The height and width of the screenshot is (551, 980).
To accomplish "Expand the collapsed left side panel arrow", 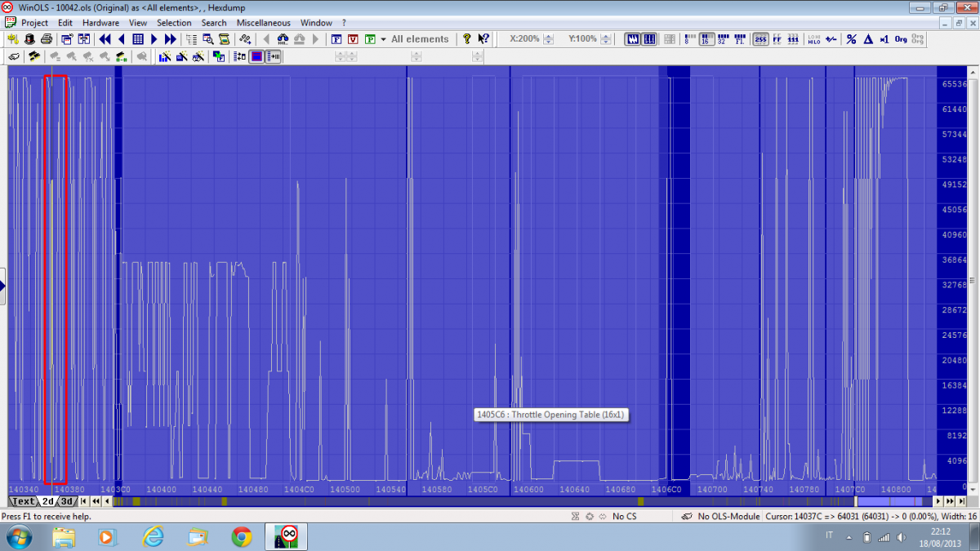I will coord(2,286).
